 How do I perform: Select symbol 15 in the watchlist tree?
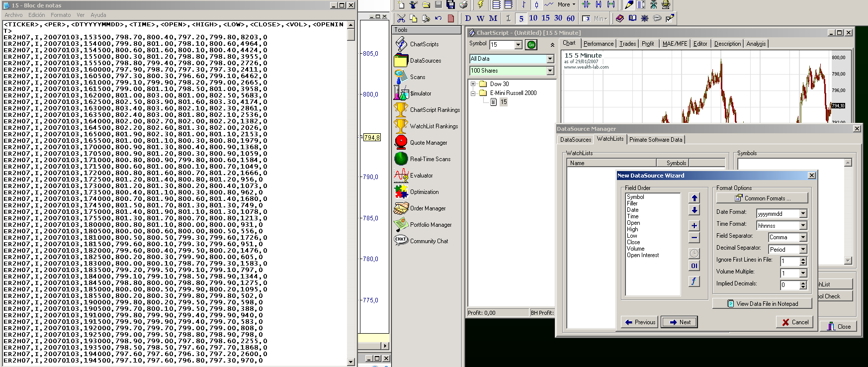pyautogui.click(x=504, y=102)
